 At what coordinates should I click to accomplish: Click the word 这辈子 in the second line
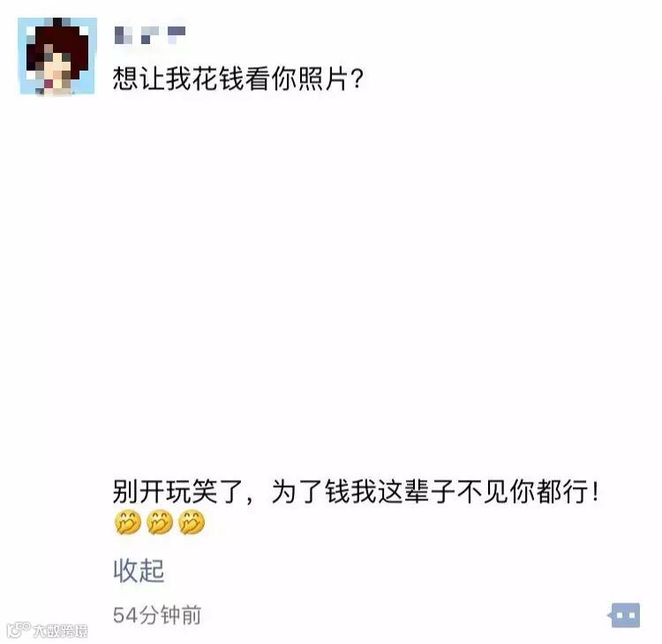[x=417, y=491]
